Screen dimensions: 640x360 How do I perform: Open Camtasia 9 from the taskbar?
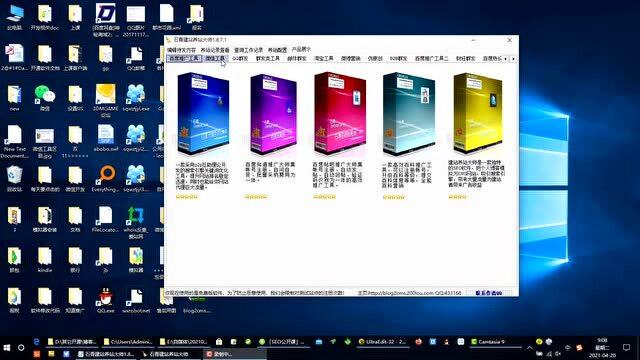(488, 342)
